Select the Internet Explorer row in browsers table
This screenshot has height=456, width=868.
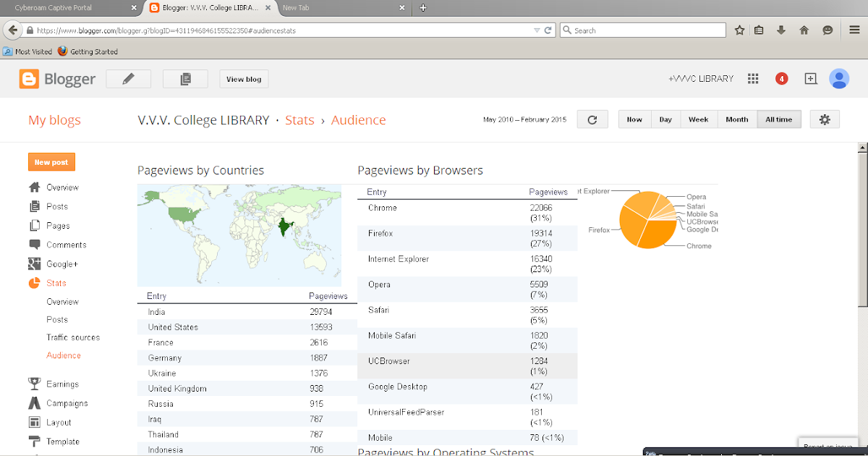point(467,264)
